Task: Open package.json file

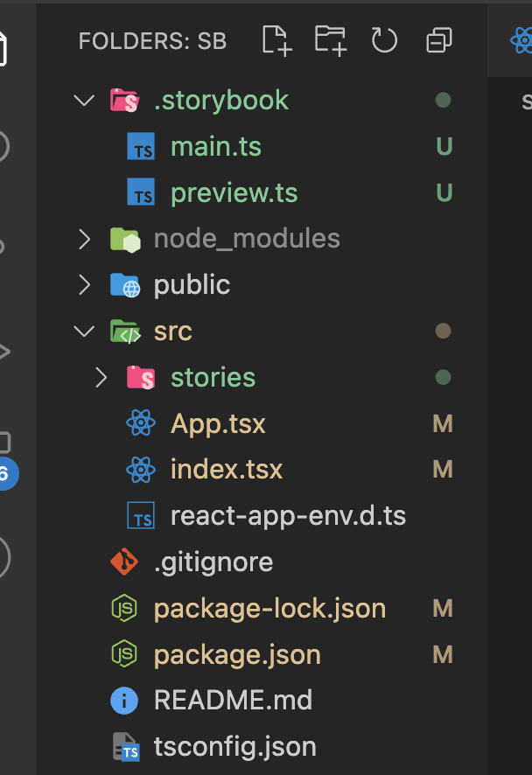Action: 237,655
